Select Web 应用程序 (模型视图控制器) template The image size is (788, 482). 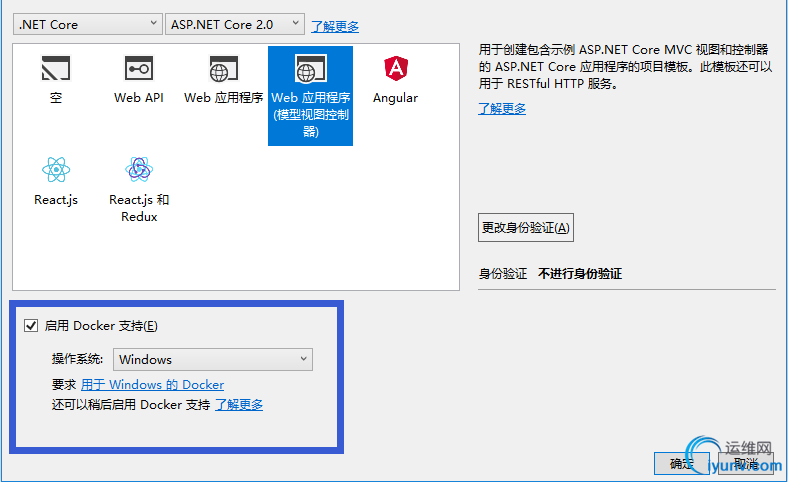311,96
